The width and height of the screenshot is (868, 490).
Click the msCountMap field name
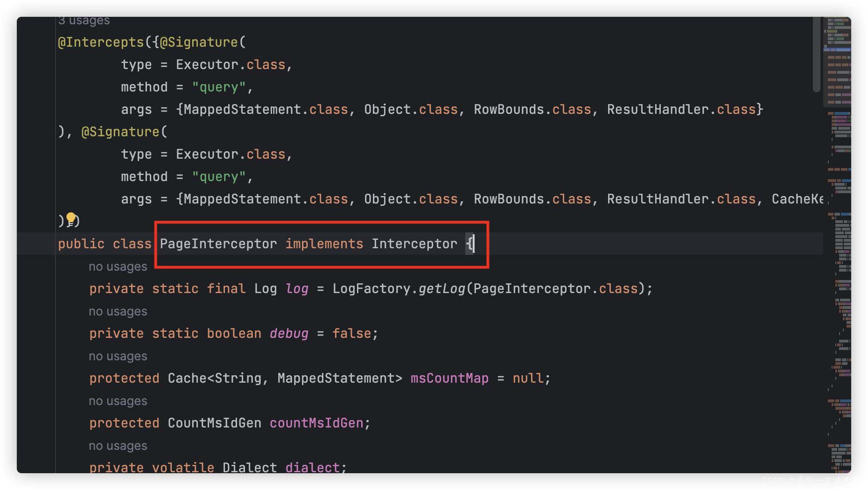click(449, 378)
